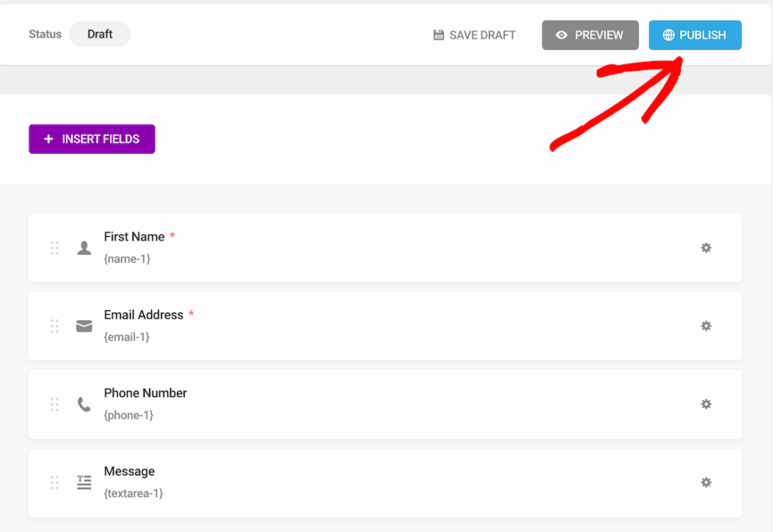773x532 pixels.
Task: Preview the form
Action: coord(590,35)
